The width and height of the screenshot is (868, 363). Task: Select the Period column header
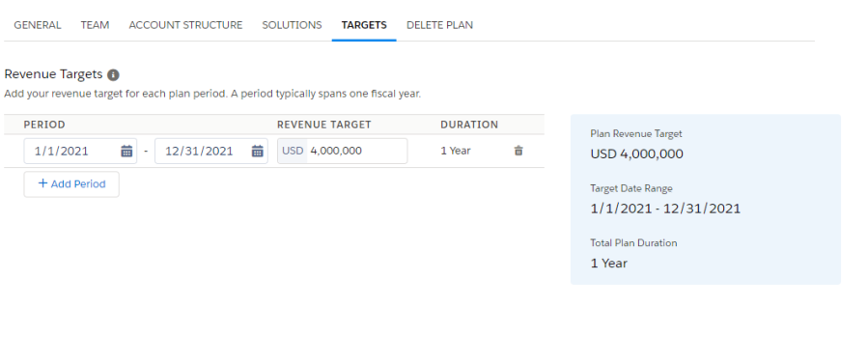click(44, 125)
